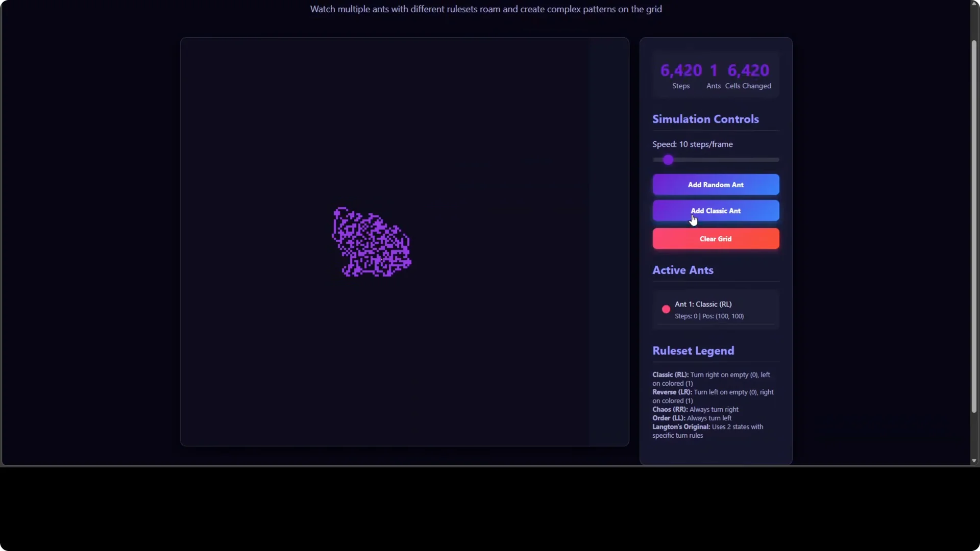Click the Order (LL) legend entry
Viewport: 980px width, 551px height.
(x=692, y=418)
